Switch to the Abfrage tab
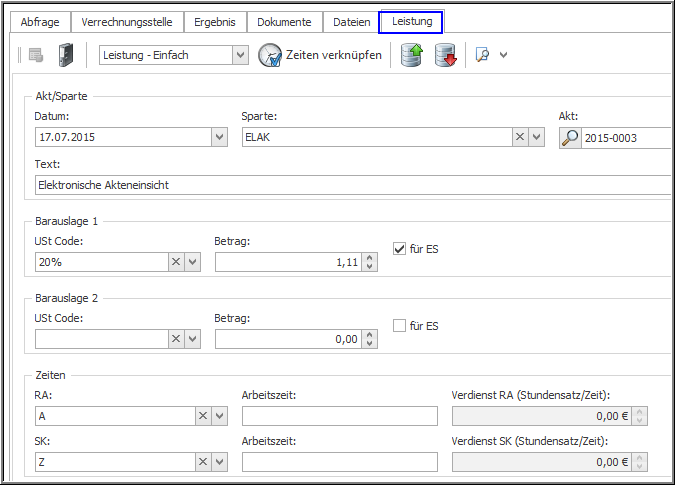The height and width of the screenshot is (485, 675). tap(40, 22)
